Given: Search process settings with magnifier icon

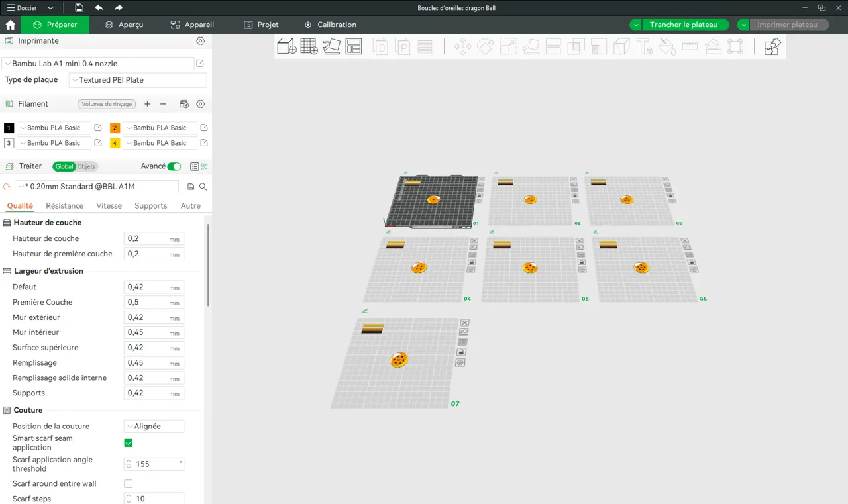Looking at the screenshot, I should click(x=203, y=187).
